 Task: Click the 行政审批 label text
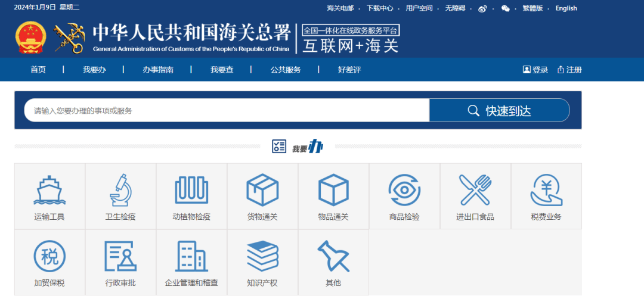point(120,283)
